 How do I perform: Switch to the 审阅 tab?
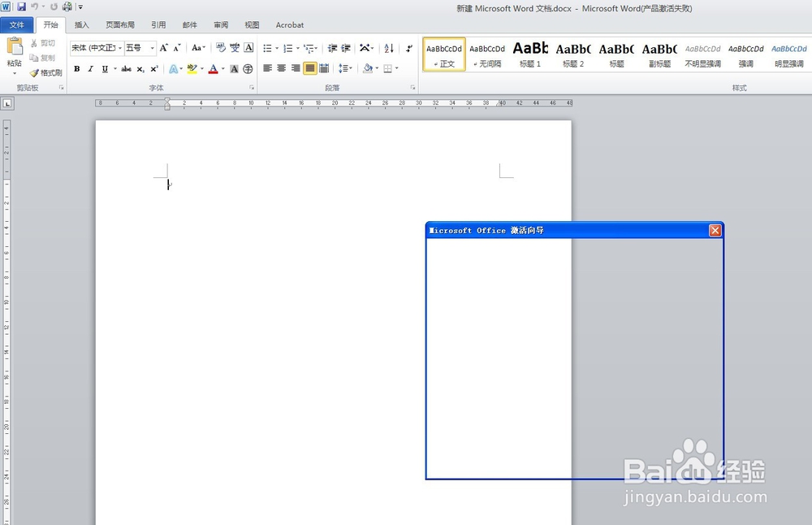(221, 25)
